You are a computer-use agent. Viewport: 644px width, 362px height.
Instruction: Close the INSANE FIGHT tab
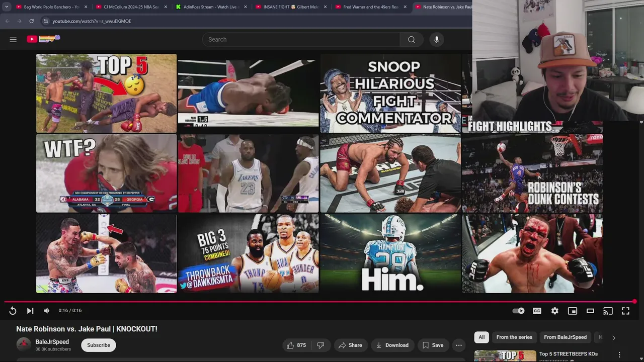pos(325,7)
